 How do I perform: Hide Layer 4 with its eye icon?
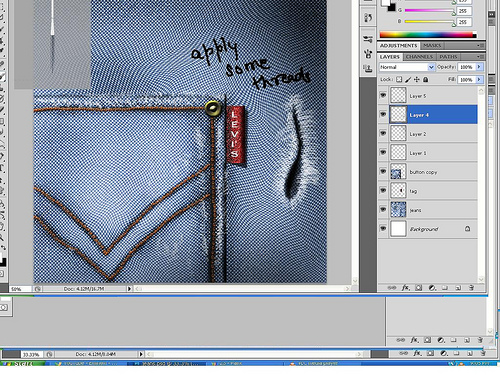tap(383, 114)
